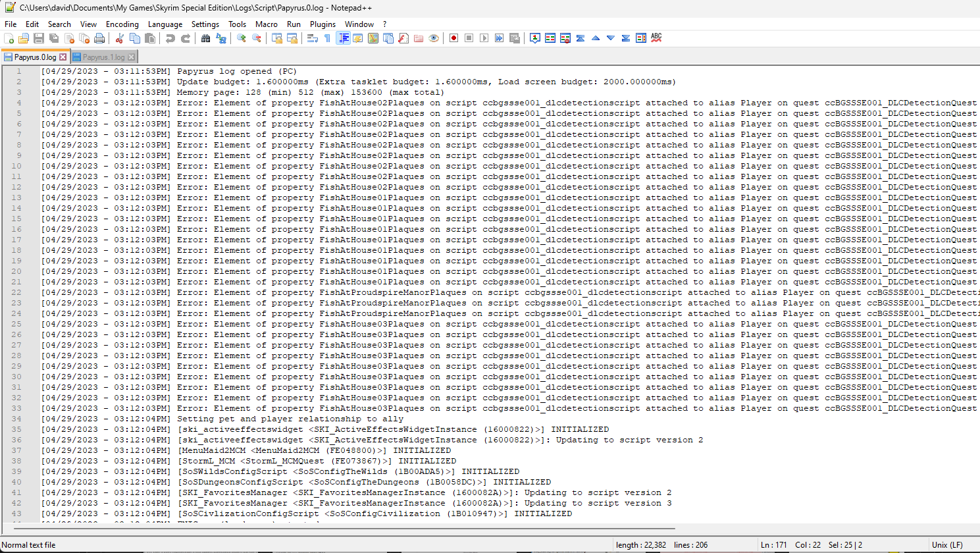
Task: Create a new document with New icon
Action: pyautogui.click(x=9, y=38)
